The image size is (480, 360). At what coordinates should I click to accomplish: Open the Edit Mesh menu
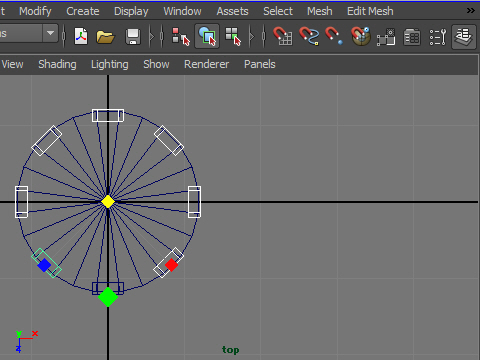pos(370,11)
